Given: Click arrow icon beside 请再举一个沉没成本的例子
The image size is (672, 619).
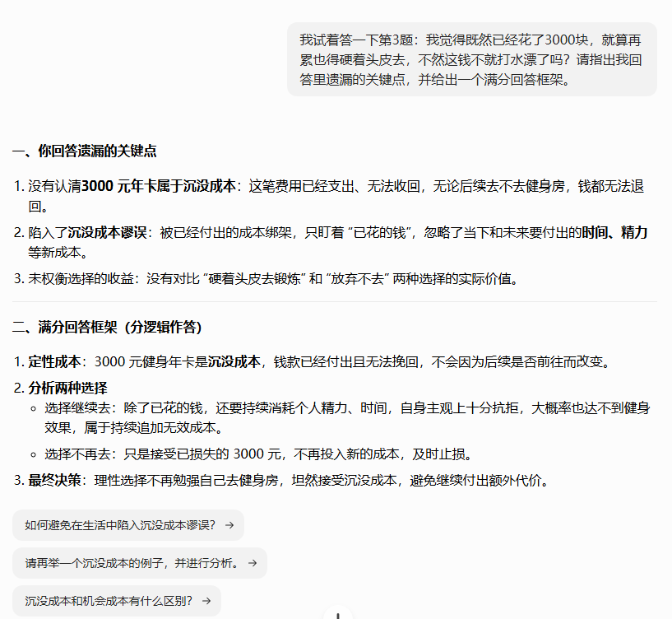Looking at the screenshot, I should [x=253, y=563].
